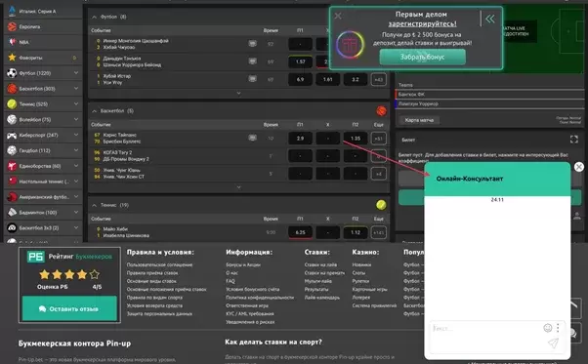Click the gift bonus icon in the popup

click(350, 45)
